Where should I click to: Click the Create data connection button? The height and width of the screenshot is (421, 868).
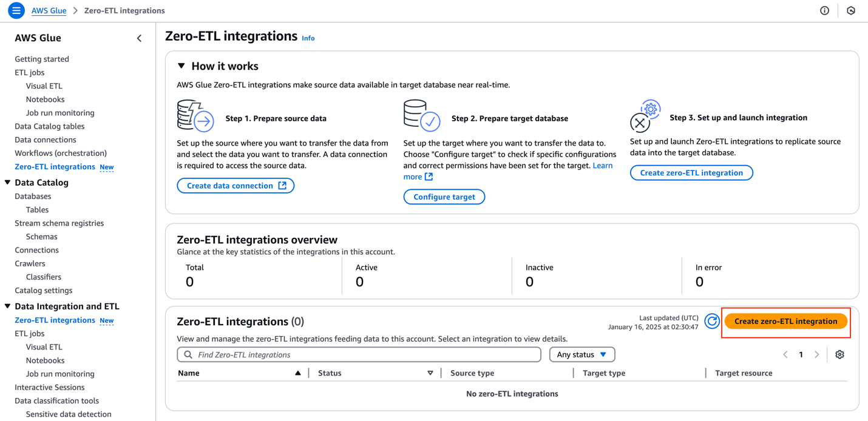click(236, 186)
